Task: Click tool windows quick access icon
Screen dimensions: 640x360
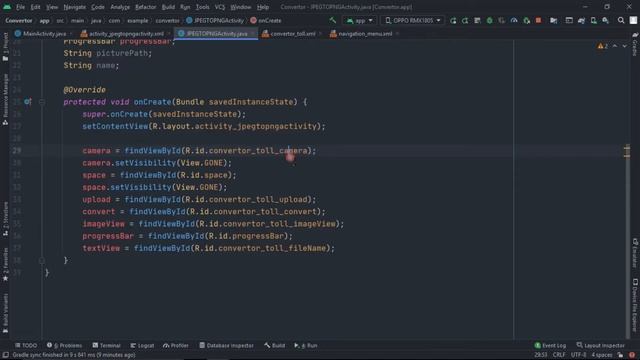Action: (x=5, y=355)
